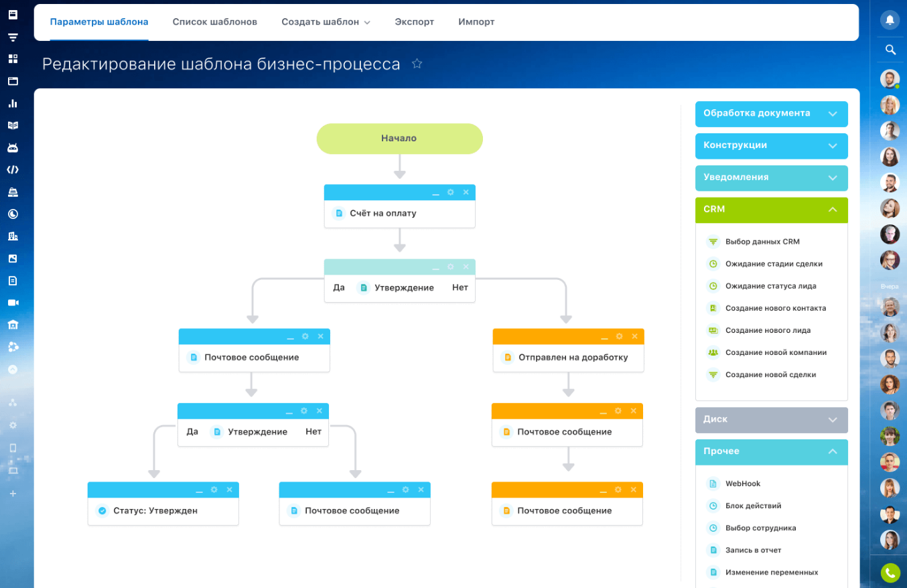Open the Экспорт tab

point(414,22)
